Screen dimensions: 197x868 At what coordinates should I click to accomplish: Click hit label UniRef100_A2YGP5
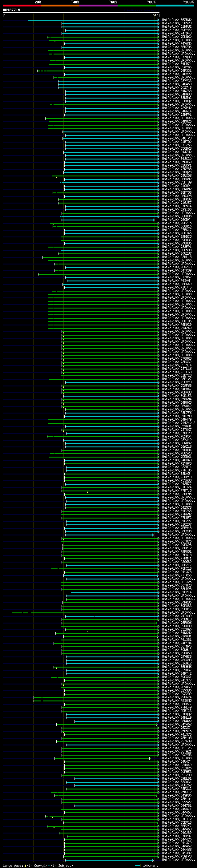coord(176,464)
